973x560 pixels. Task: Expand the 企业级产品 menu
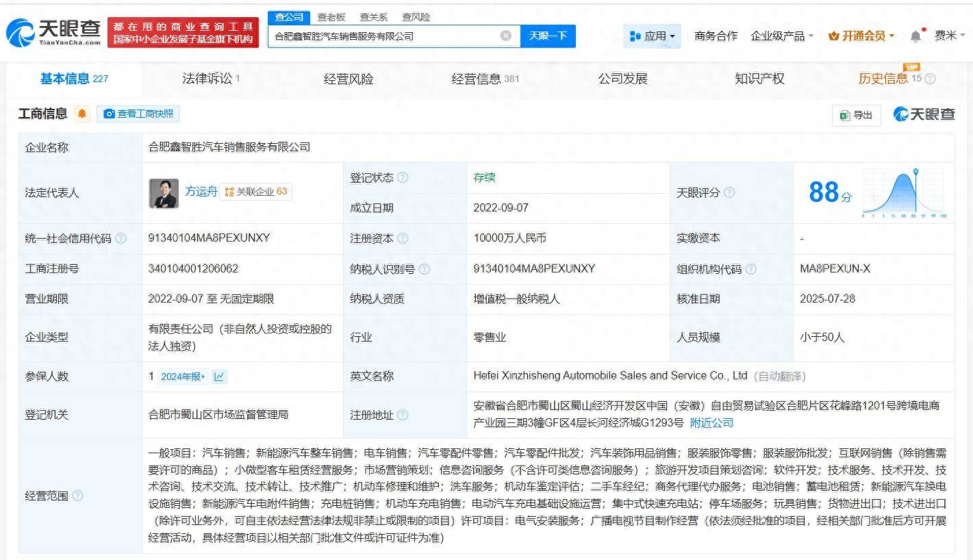pyautogui.click(x=782, y=36)
